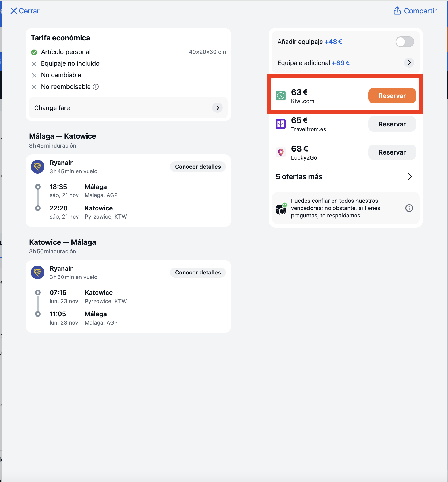Screen dimensions: 448x482
Task: Reserve the 68 € Lucky2Go offer
Action: (392, 152)
